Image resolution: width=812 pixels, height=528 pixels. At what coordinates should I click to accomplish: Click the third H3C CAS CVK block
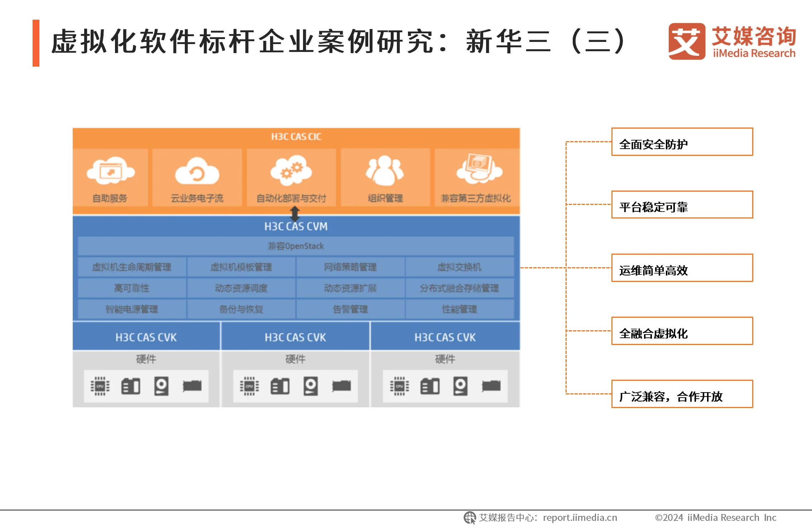pos(445,337)
